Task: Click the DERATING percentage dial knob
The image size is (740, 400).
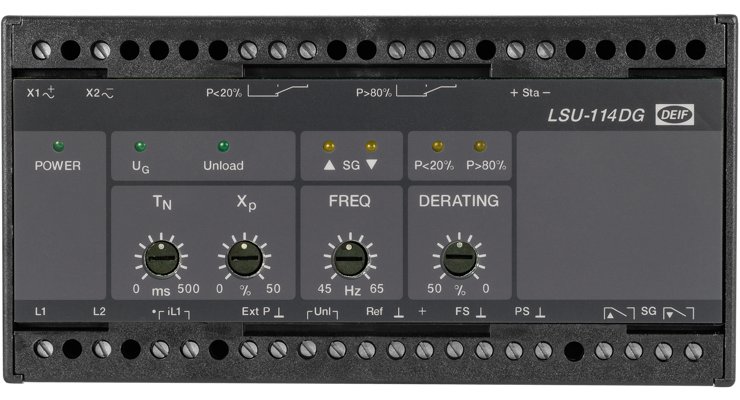Action: click(x=459, y=260)
